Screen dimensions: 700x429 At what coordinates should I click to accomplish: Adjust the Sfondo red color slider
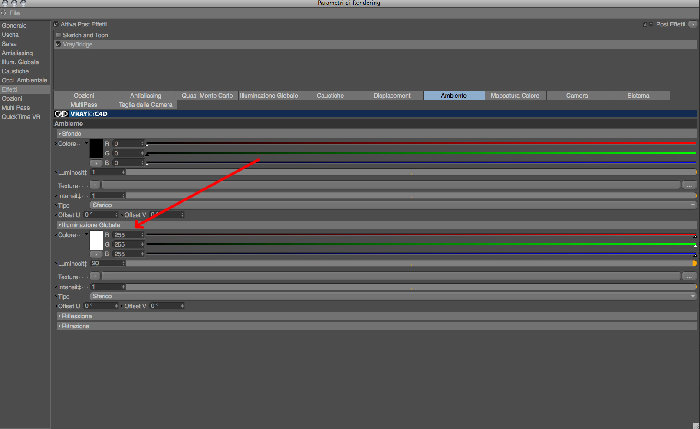click(x=421, y=143)
